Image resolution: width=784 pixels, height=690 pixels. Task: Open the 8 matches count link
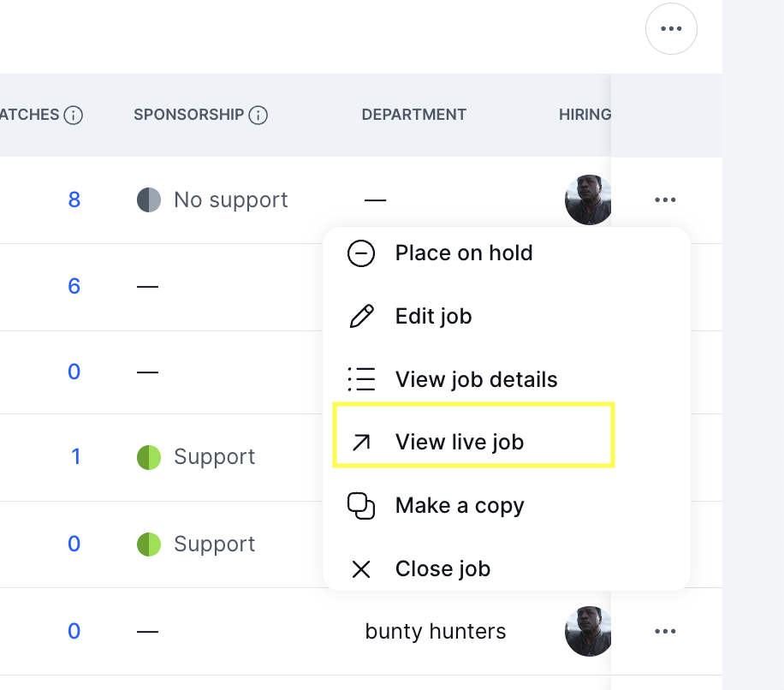pos(74,199)
